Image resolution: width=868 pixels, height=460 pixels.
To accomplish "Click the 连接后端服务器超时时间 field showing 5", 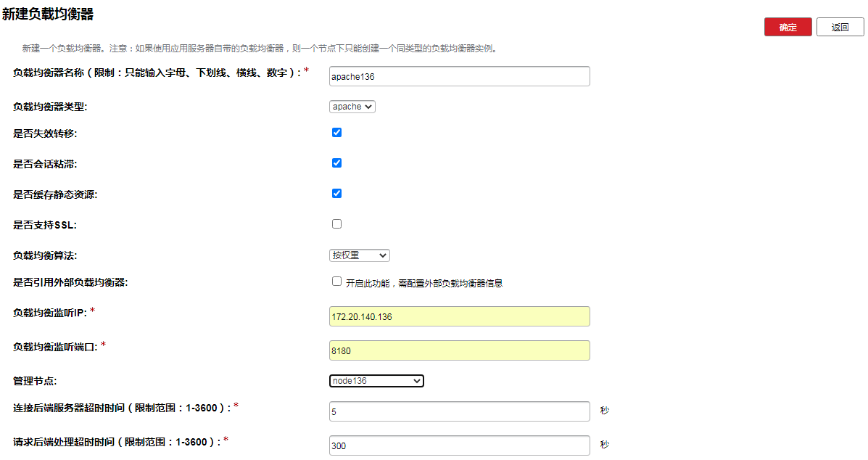I will click(459, 411).
